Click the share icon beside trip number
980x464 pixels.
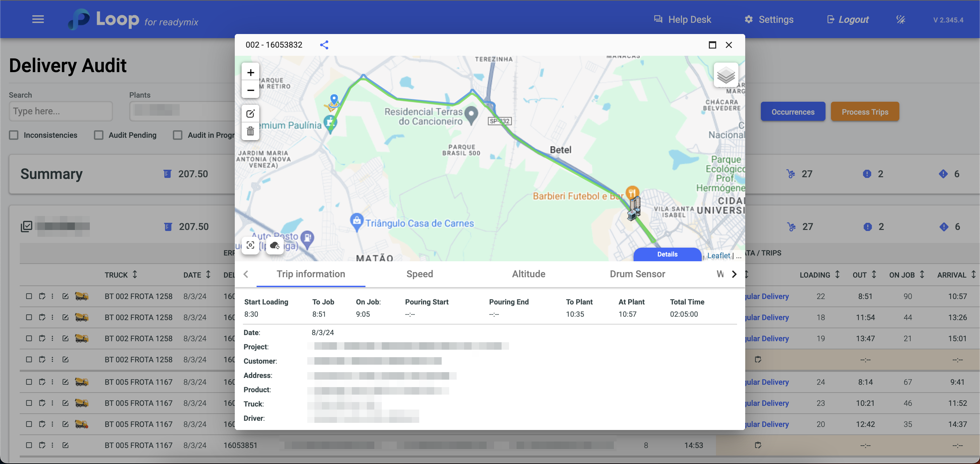coord(324,45)
